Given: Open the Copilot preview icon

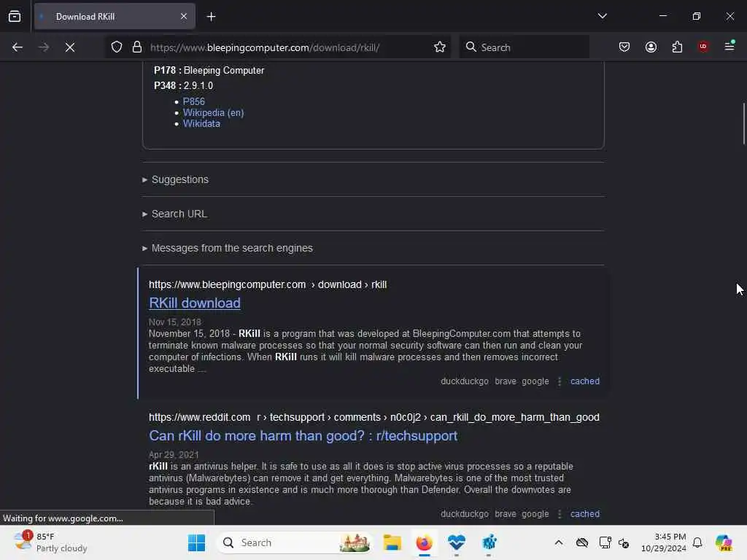Looking at the screenshot, I should point(724,542).
